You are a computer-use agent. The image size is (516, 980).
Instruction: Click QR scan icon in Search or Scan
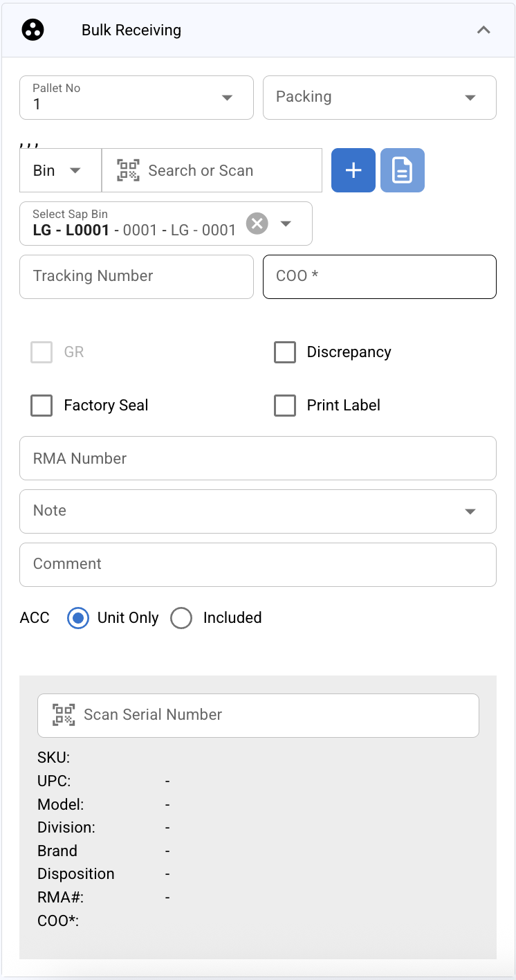(x=128, y=170)
